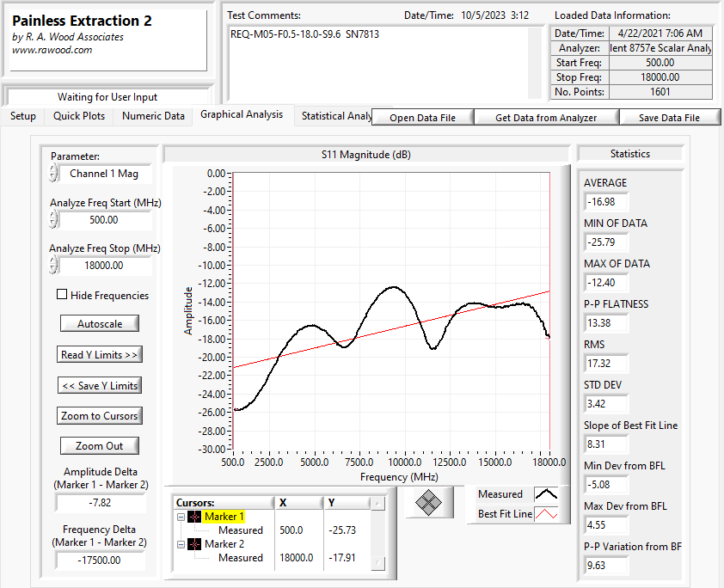Select the Graphical Analysis tab
Viewport: 724px width, 588px height.
tap(242, 114)
